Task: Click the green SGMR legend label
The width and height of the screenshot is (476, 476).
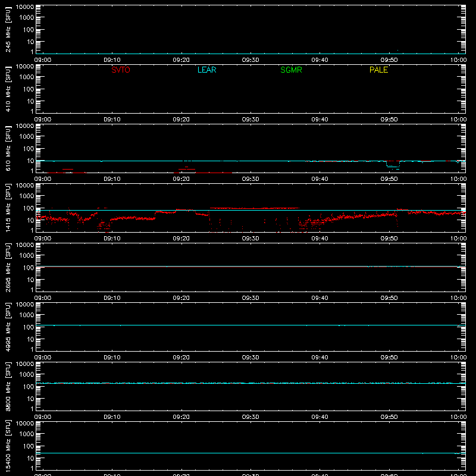Action: [291, 70]
